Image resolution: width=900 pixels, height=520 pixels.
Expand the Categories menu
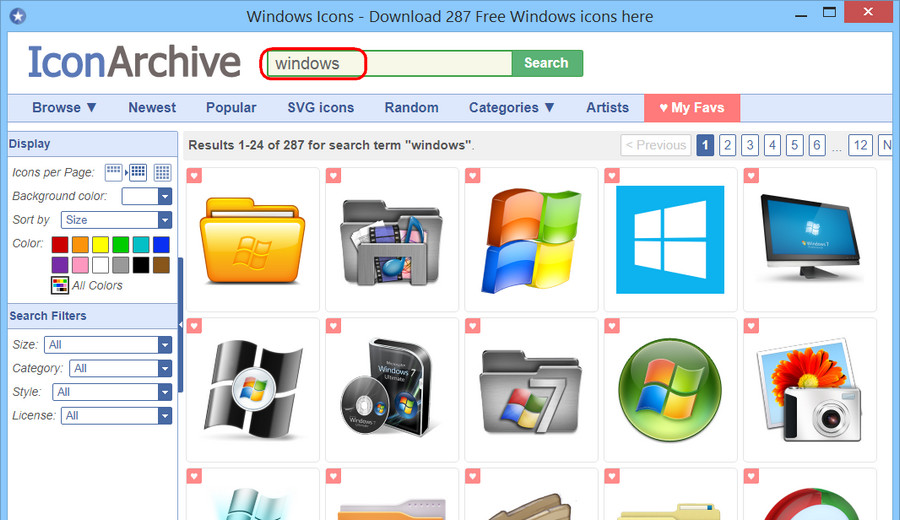pos(511,107)
